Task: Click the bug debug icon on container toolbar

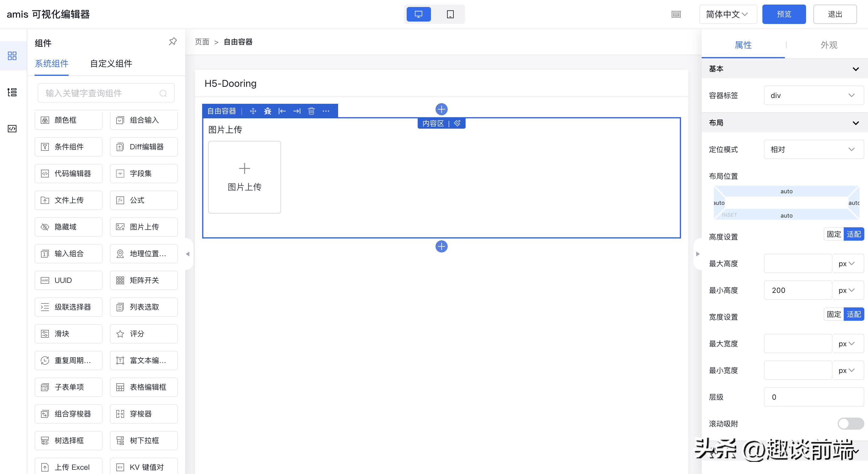Action: pyautogui.click(x=268, y=111)
